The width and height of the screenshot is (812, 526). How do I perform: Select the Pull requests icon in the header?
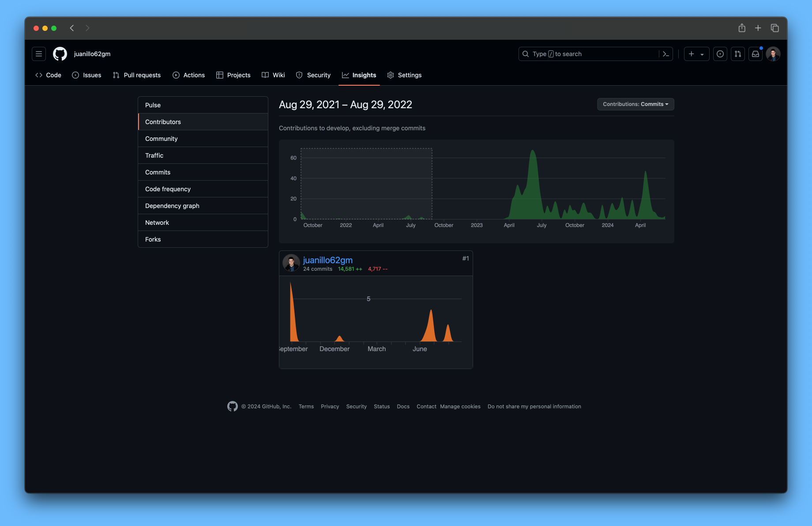point(737,53)
